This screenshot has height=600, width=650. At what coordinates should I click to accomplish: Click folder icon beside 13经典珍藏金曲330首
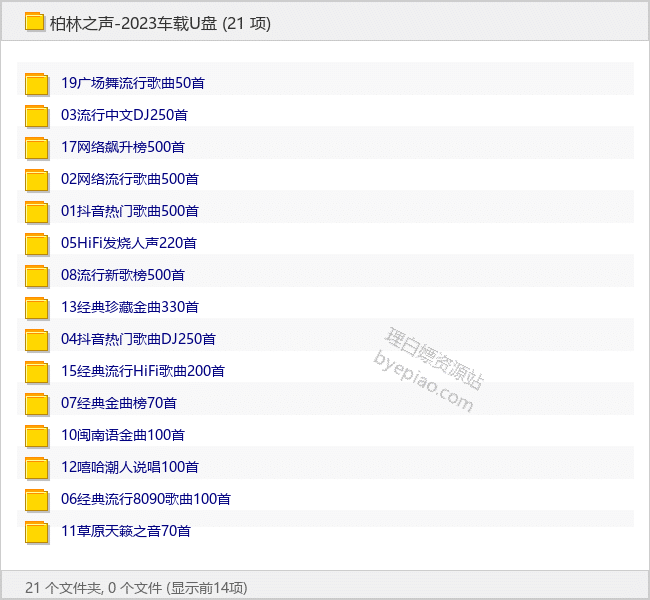(x=37, y=308)
